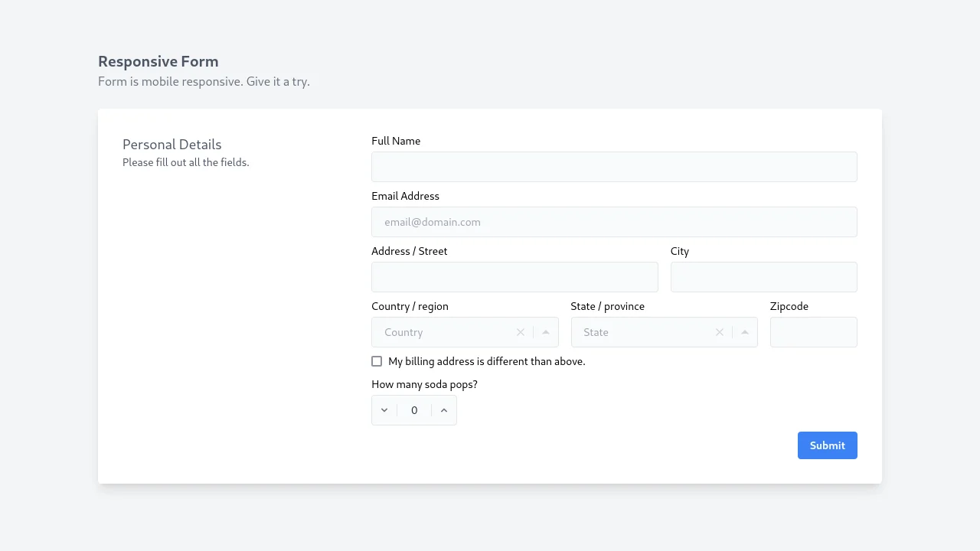This screenshot has height=551, width=980.
Task: Click the How many soda pops? label
Action: click(424, 384)
